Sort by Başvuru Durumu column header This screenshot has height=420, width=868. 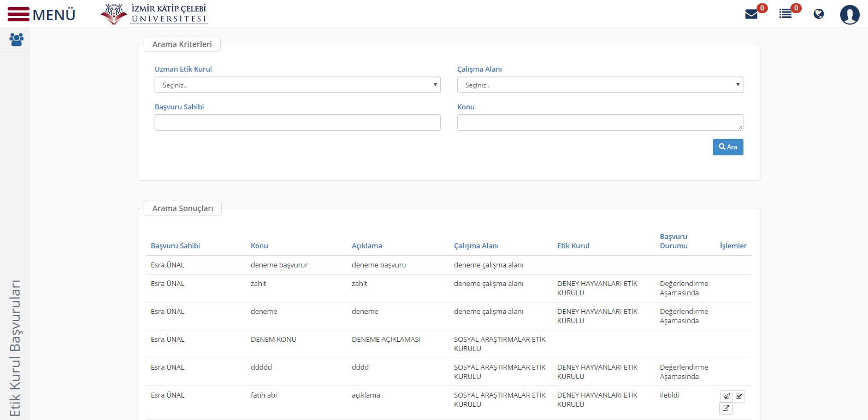[x=674, y=241]
